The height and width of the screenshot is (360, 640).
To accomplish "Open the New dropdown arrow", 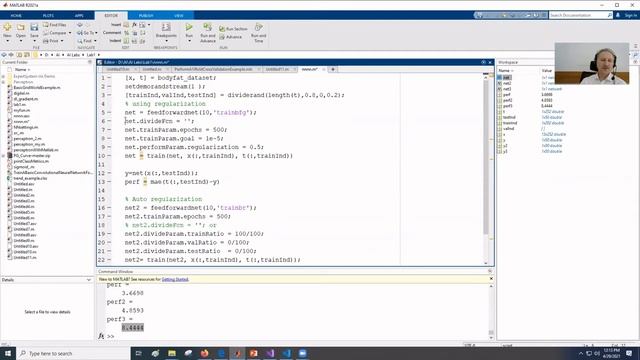I will click(x=7, y=41).
